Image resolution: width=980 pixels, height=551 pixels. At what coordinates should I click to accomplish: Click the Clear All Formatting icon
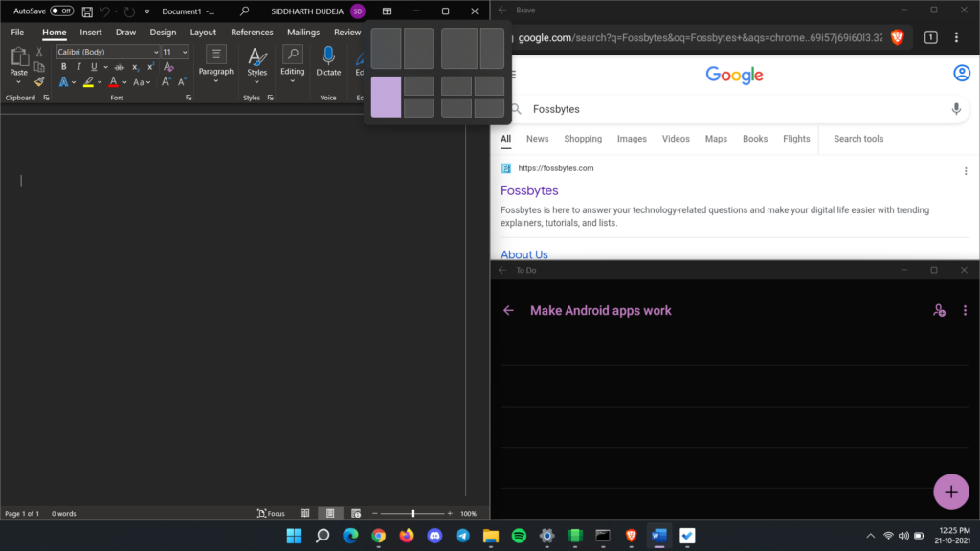pos(168,67)
